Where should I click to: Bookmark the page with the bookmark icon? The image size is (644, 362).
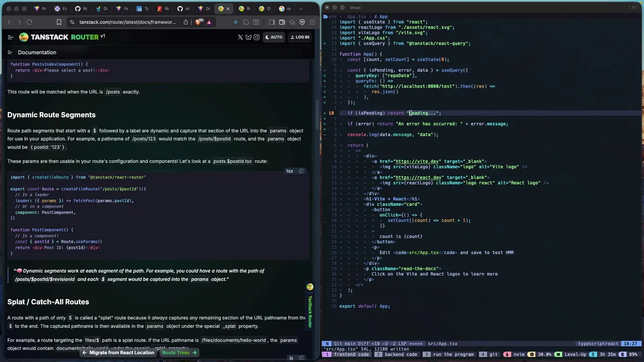(x=59, y=22)
